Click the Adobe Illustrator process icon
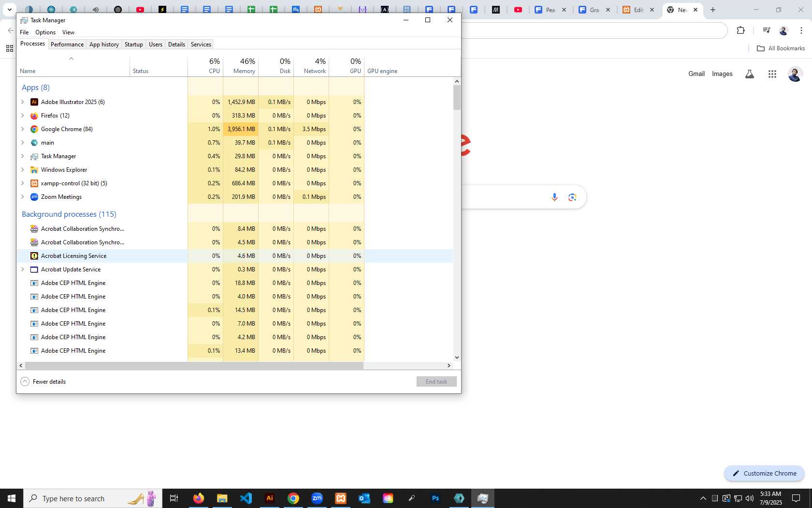Image resolution: width=812 pixels, height=508 pixels. point(34,102)
